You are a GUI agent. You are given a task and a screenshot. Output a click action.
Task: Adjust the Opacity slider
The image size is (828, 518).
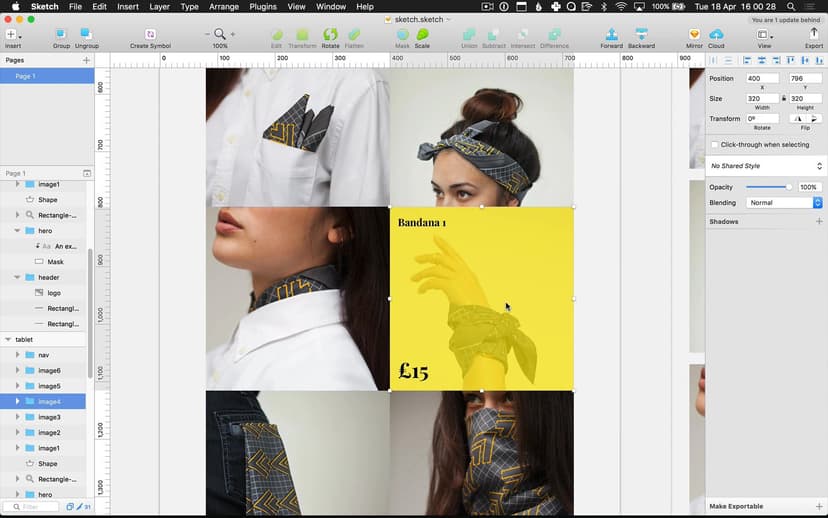pyautogui.click(x=788, y=187)
